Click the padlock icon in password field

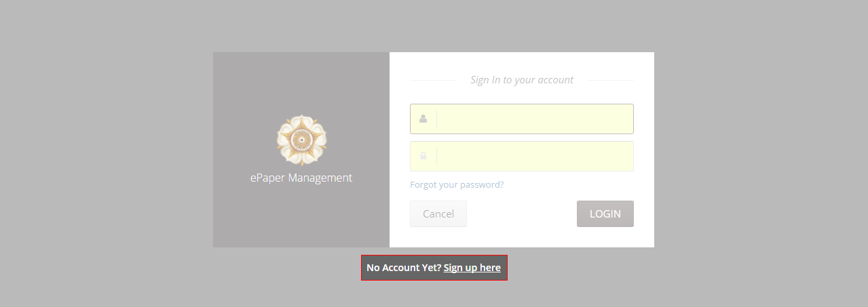(x=423, y=156)
